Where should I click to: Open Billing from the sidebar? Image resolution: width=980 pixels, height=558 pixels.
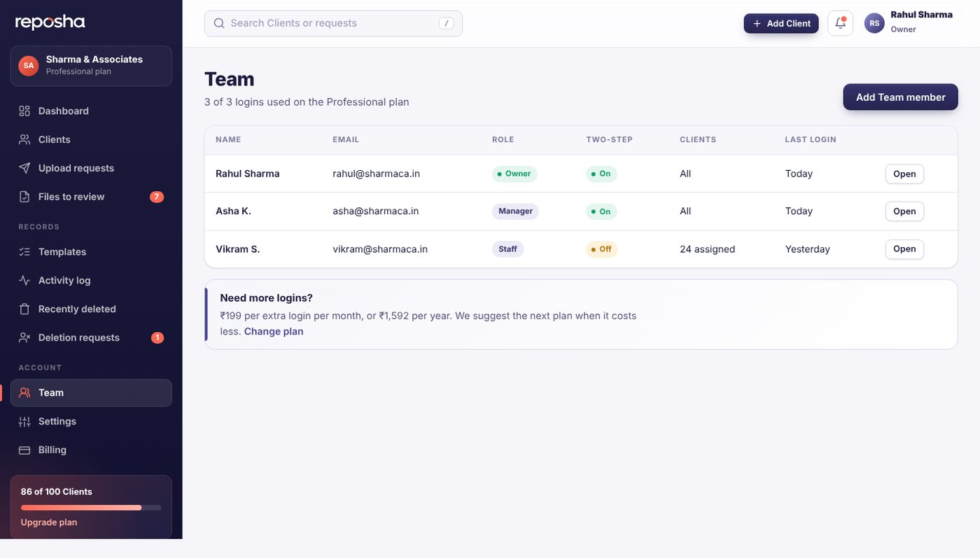91,450
